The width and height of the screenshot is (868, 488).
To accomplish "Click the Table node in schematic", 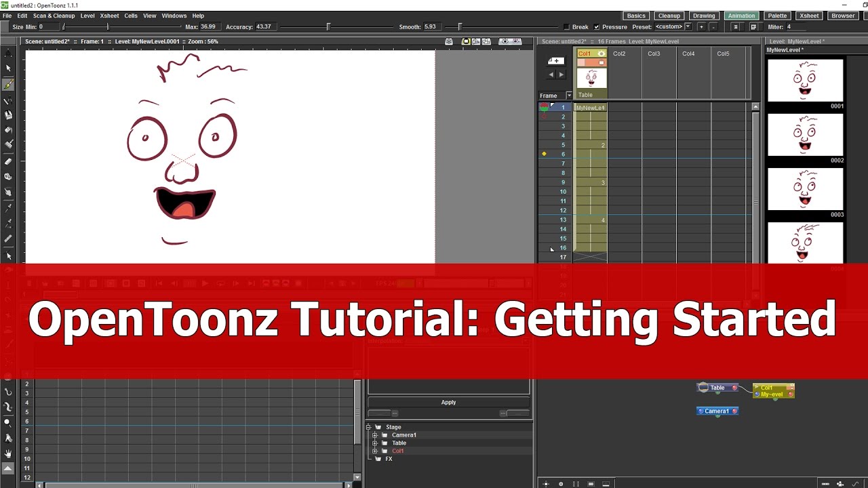I will tap(717, 388).
